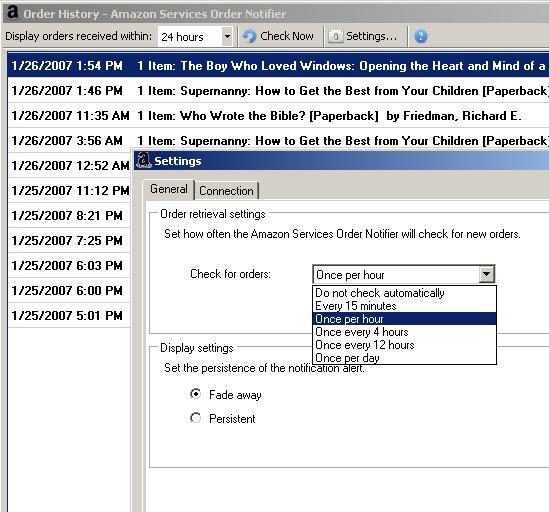This screenshot has width=549, height=512.
Task: Click the blue help question mark icon
Action: pos(421,36)
